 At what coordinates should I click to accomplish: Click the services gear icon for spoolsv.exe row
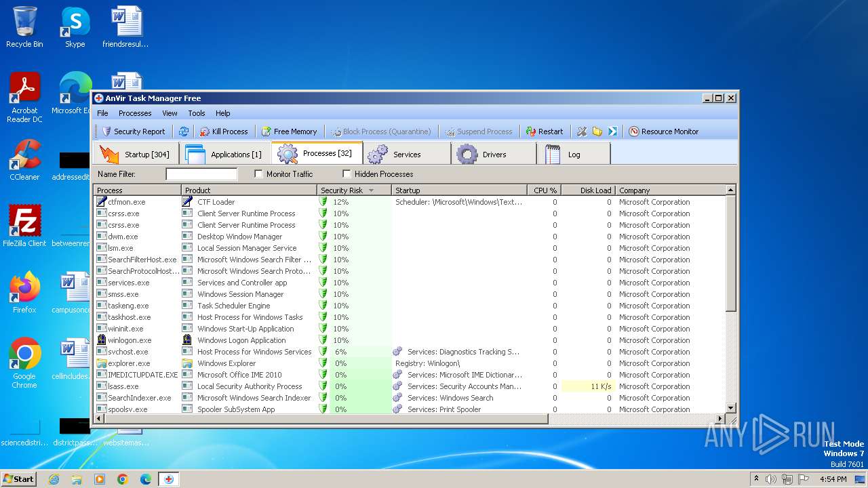pos(398,409)
